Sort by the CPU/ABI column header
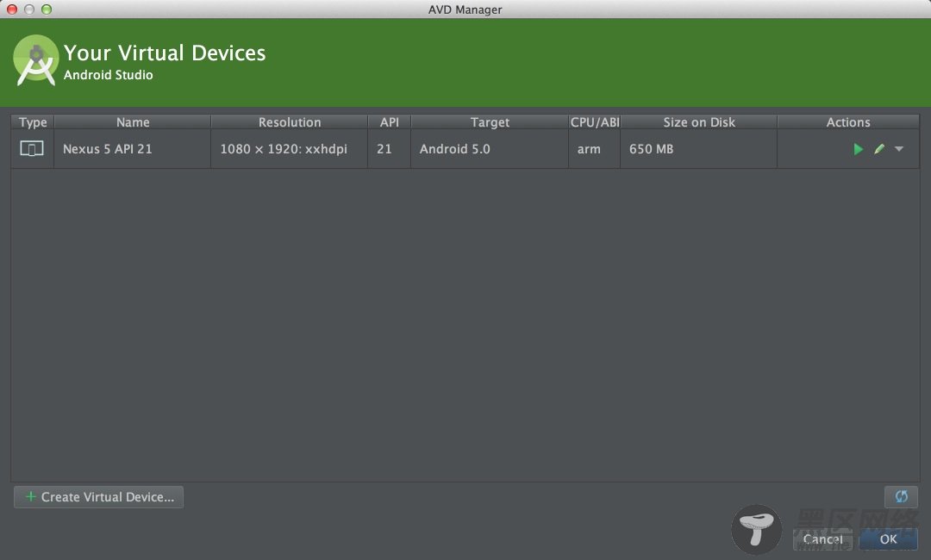931x560 pixels. point(594,122)
